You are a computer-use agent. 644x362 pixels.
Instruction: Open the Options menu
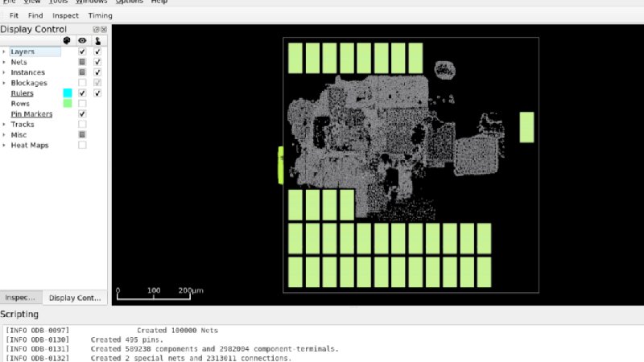(x=129, y=2)
